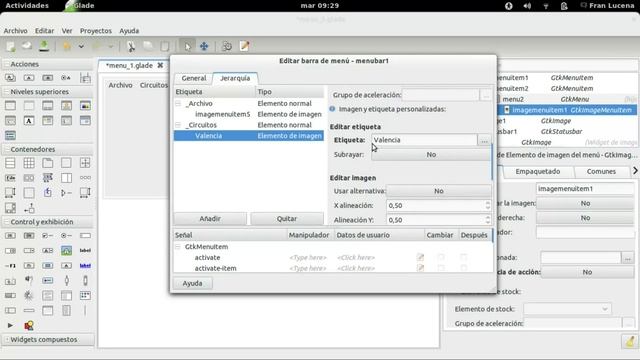Open the Editar menu
Screen dimensions: 640x360
(44, 31)
